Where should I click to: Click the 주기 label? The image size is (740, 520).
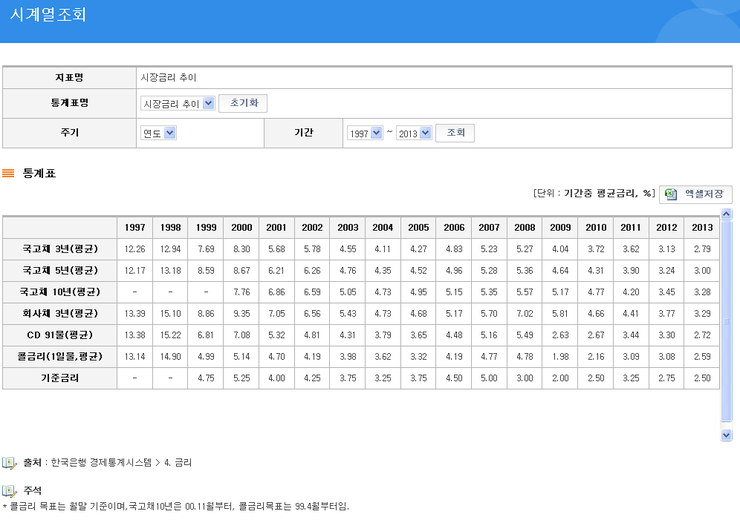coord(69,133)
